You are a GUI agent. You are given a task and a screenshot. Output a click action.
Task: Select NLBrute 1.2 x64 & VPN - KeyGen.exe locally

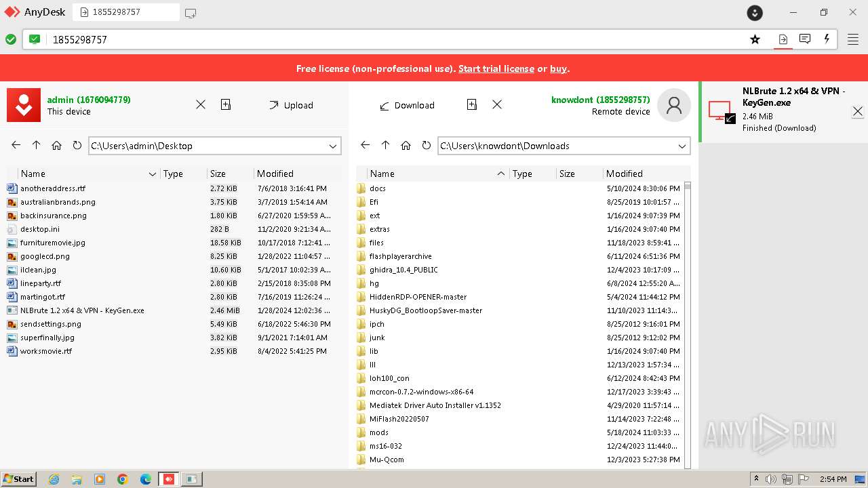(x=173, y=310)
